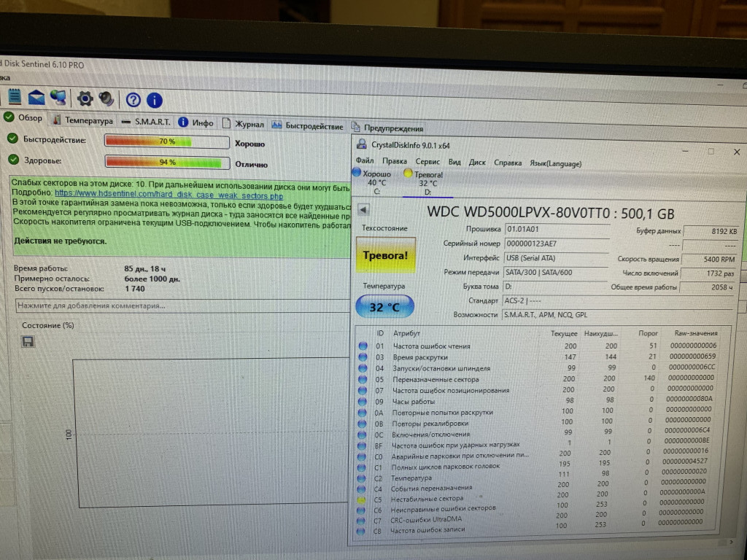
Task: Open Вид menu in CrystalDiskInfo
Action: tap(454, 162)
